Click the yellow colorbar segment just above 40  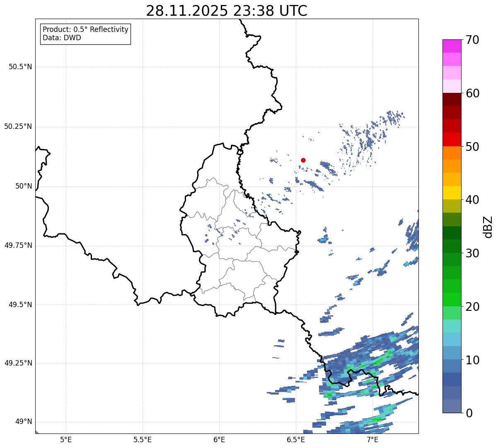pos(452,193)
